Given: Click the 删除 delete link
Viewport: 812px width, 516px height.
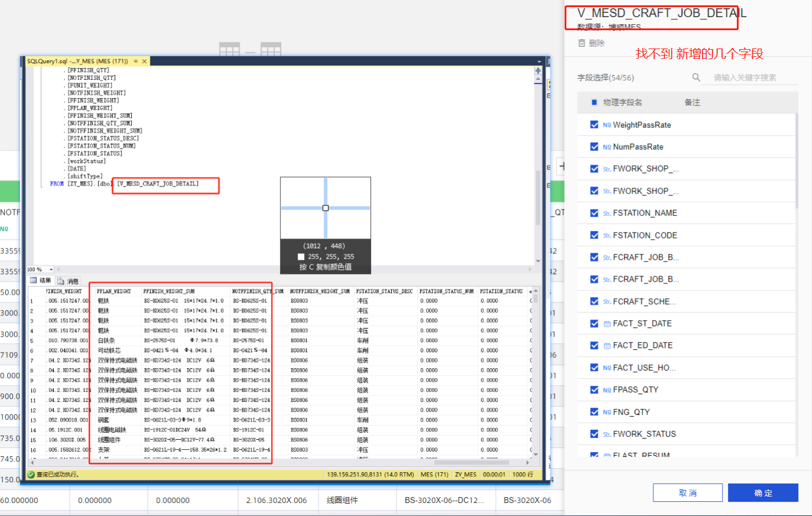Looking at the screenshot, I should (597, 43).
